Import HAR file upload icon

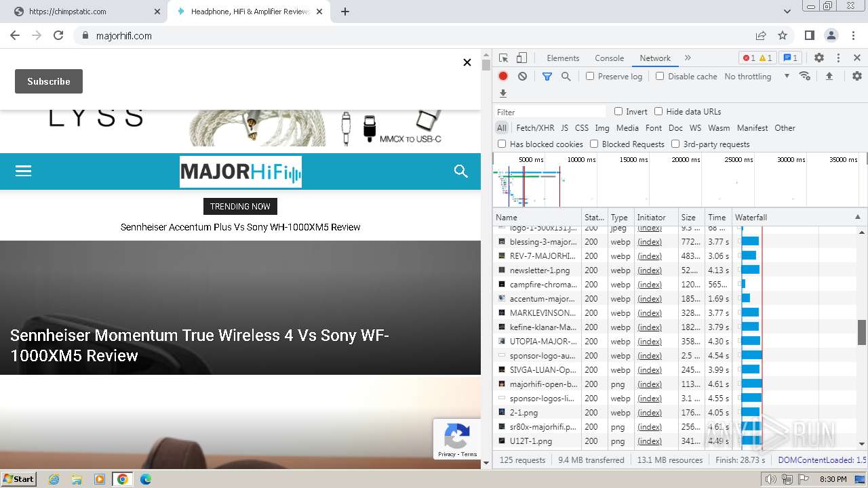pos(829,77)
